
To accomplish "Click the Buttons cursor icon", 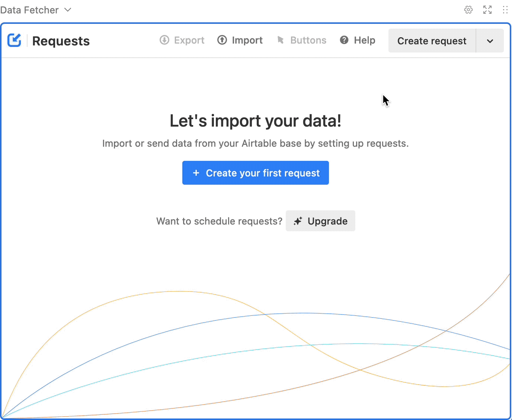I will [281, 40].
